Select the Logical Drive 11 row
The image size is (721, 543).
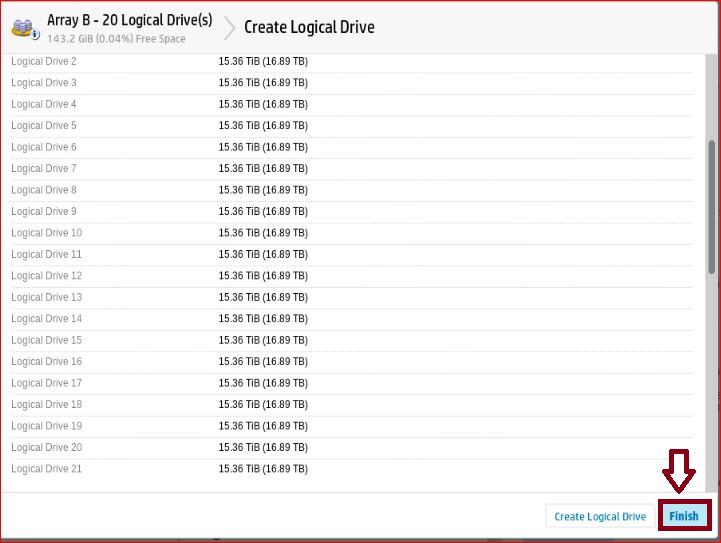pos(47,255)
